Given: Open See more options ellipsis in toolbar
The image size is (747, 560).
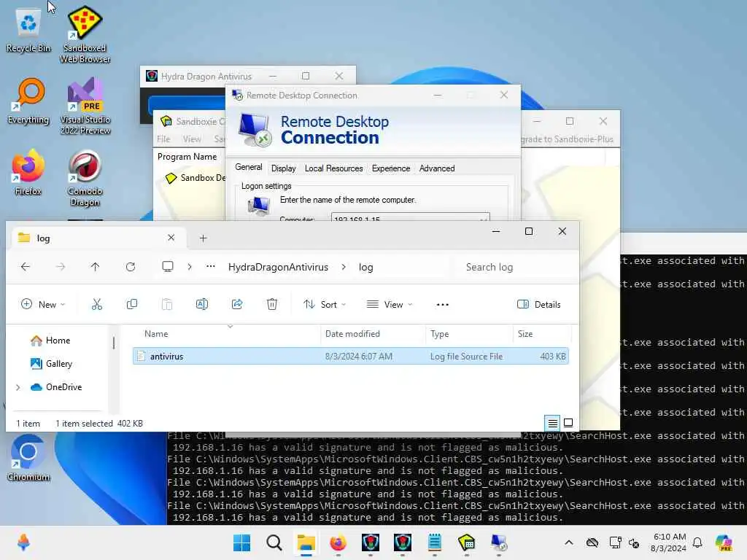Looking at the screenshot, I should coord(443,304).
